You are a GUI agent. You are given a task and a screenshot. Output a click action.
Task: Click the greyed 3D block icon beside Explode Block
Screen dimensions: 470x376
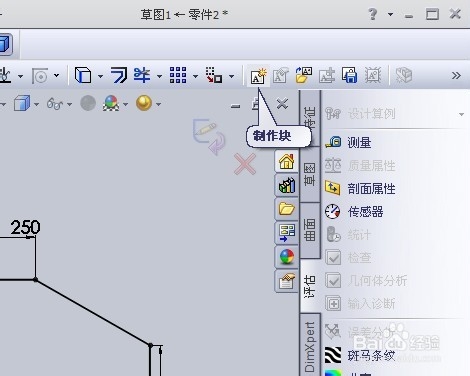(x=404, y=75)
